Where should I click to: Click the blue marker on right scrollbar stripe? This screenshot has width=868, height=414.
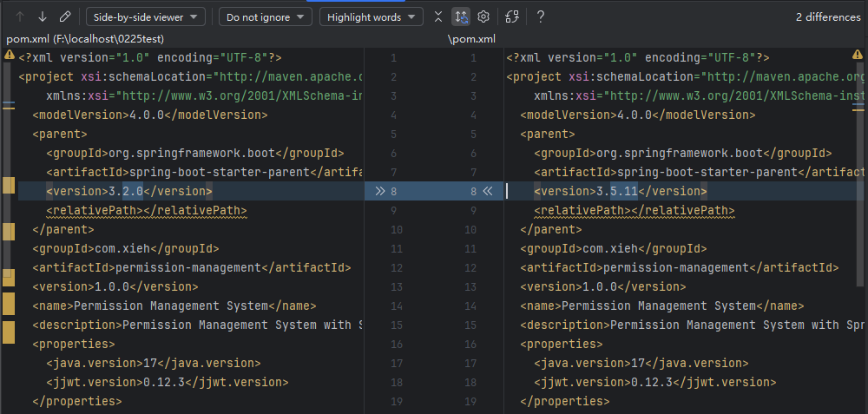[858, 105]
